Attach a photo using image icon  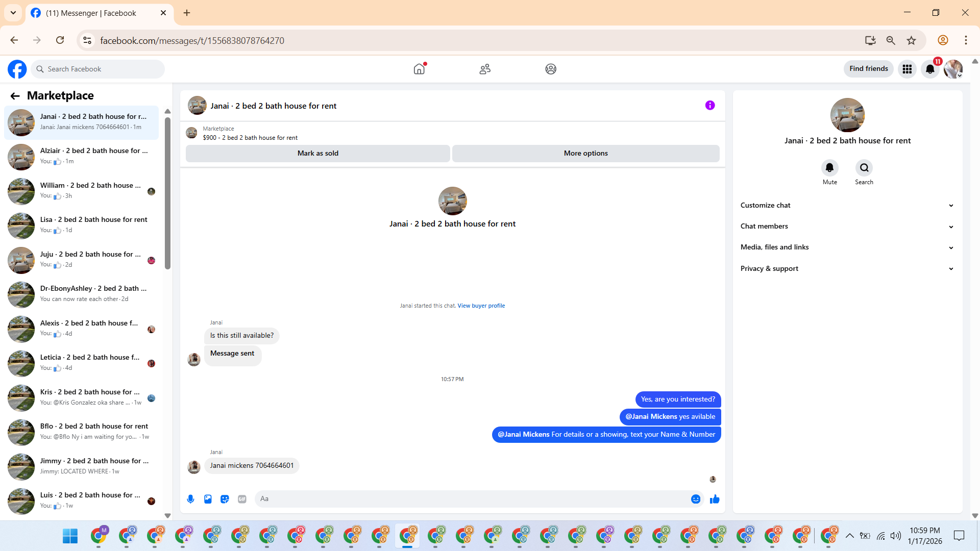coord(208,499)
